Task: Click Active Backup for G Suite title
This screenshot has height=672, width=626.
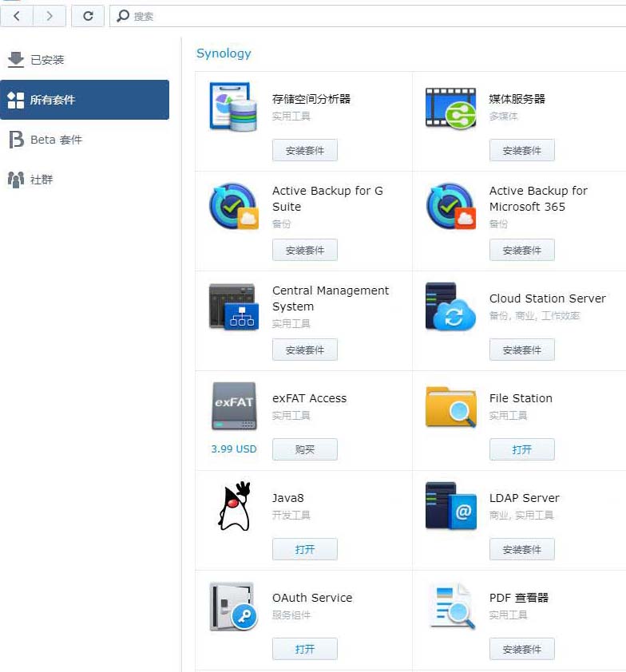Action: click(x=328, y=199)
